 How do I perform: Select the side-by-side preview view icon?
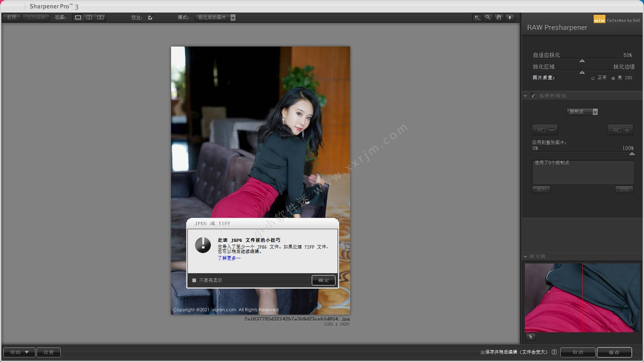pyautogui.click(x=100, y=18)
